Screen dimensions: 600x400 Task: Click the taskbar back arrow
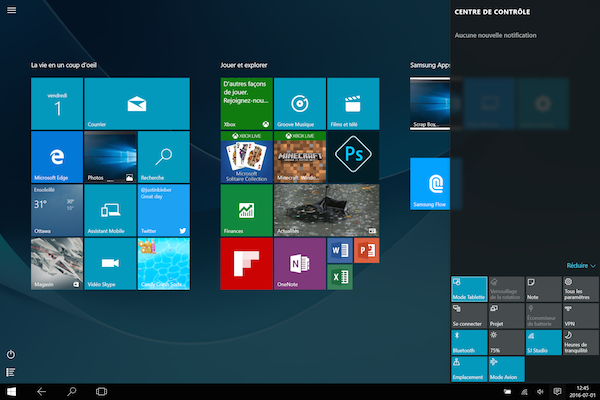pos(41,392)
